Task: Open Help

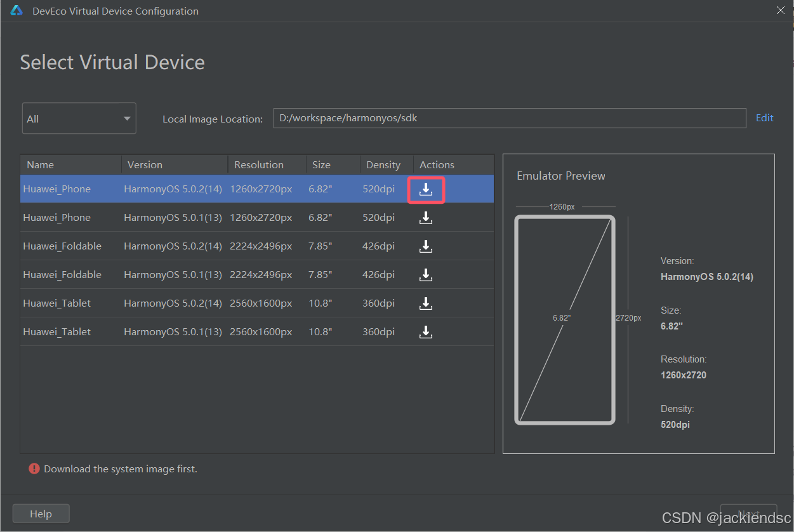Action: pyautogui.click(x=41, y=514)
